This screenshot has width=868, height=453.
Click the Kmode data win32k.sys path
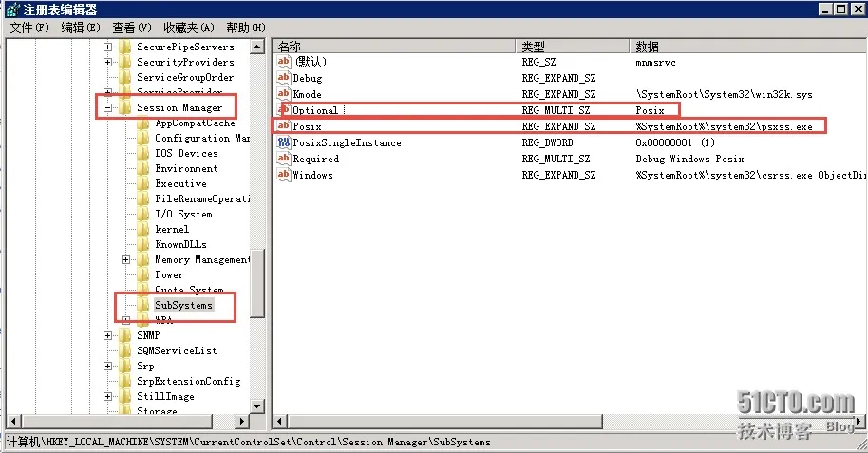pos(724,94)
